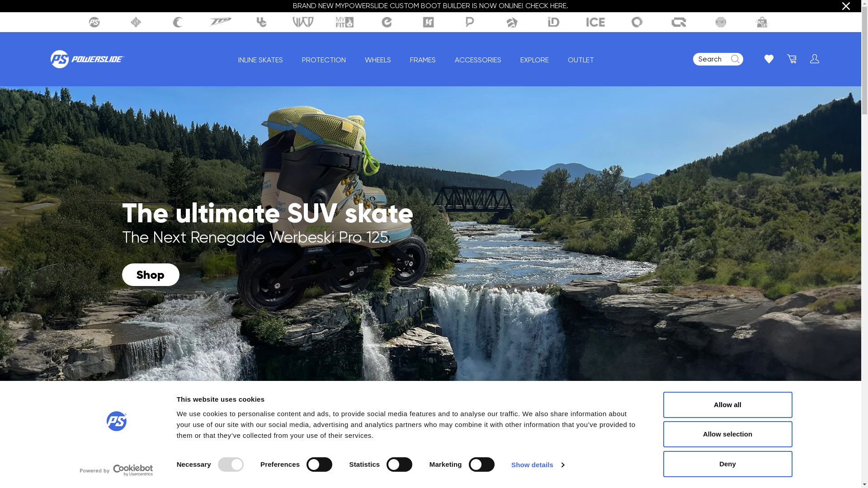
Task: Open the MyPowerslide custom boot builder announcement
Action: click(x=430, y=6)
